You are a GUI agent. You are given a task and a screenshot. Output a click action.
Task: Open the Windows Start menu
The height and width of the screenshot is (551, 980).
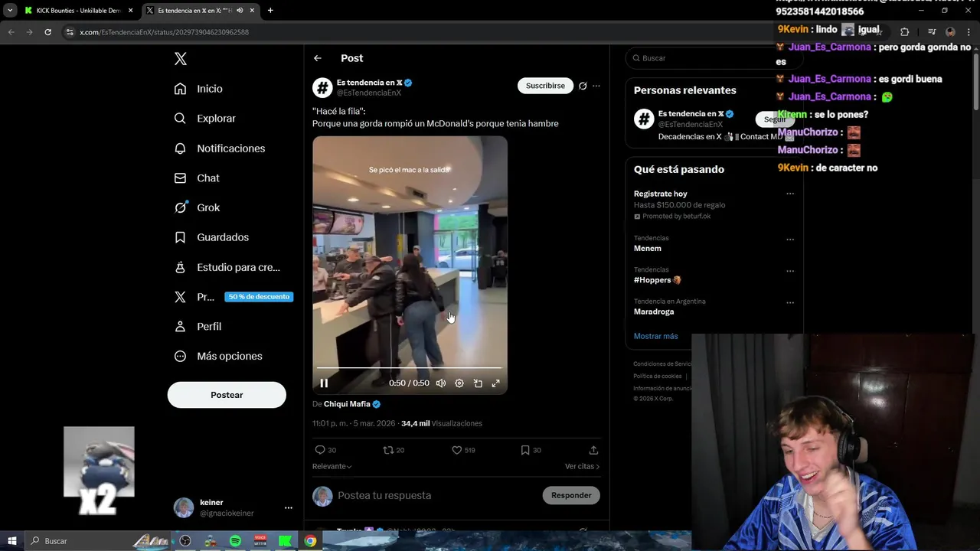12,541
